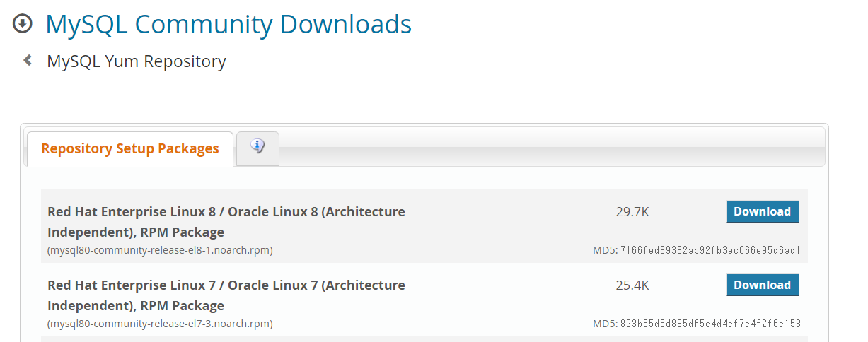Click the MySQL Yum Repository heading
The height and width of the screenshot is (342, 868).
tap(137, 61)
